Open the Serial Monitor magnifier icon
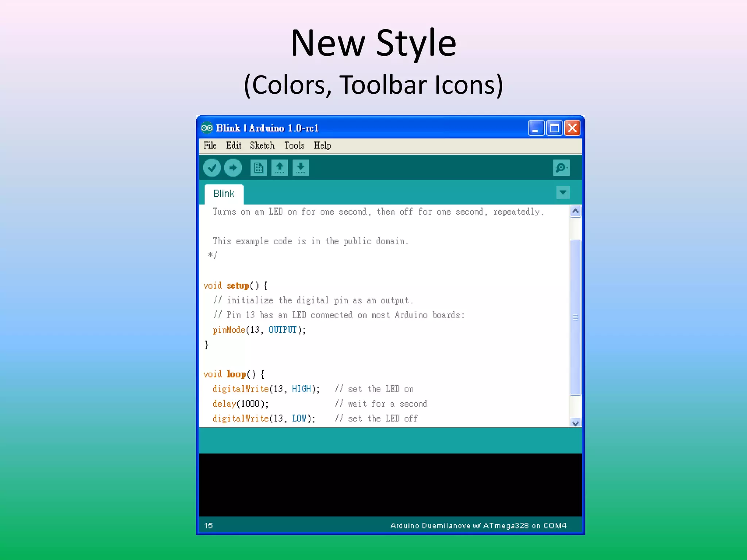Screen dimensions: 747x560 pyautogui.click(x=561, y=168)
